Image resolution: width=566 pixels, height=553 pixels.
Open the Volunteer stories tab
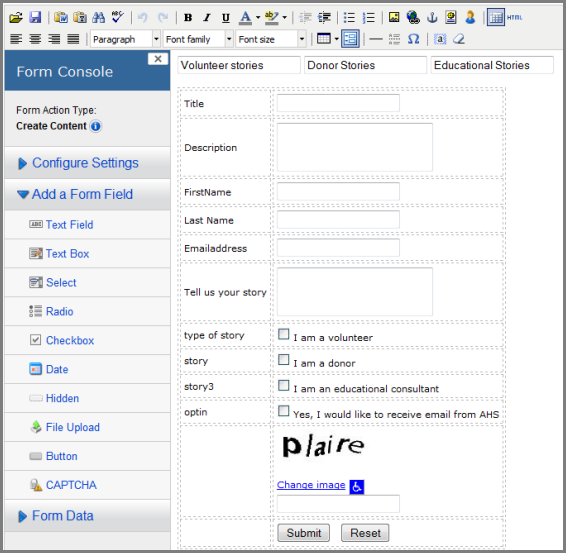click(239, 65)
